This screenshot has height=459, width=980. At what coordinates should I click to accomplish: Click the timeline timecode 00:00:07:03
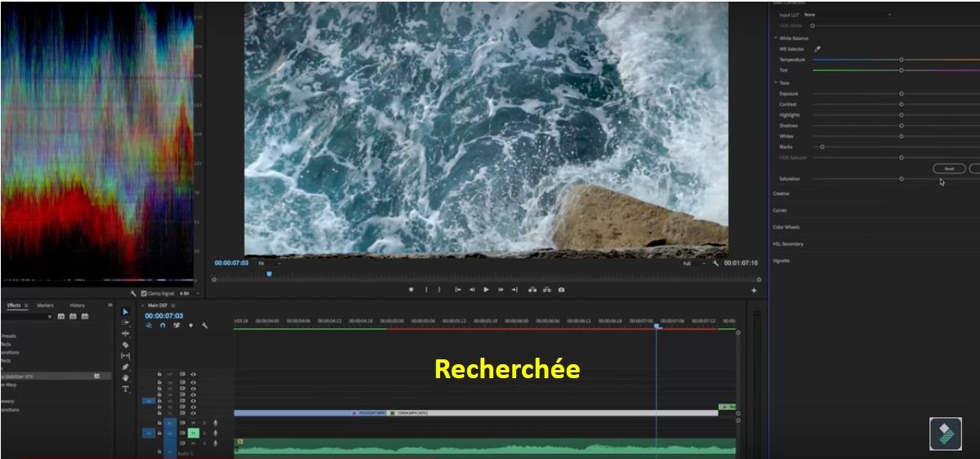point(163,315)
